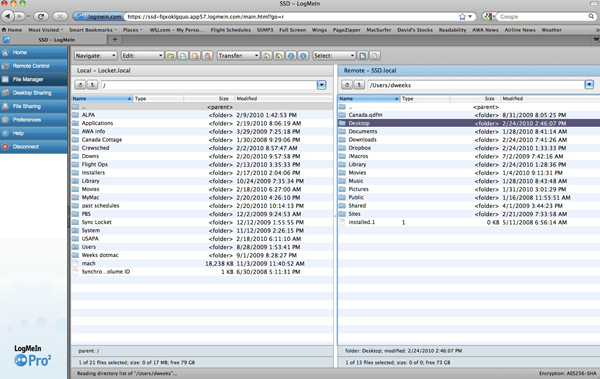This screenshot has height=379, width=600.
Task: Open the Weather bookmark
Action: coord(551,30)
